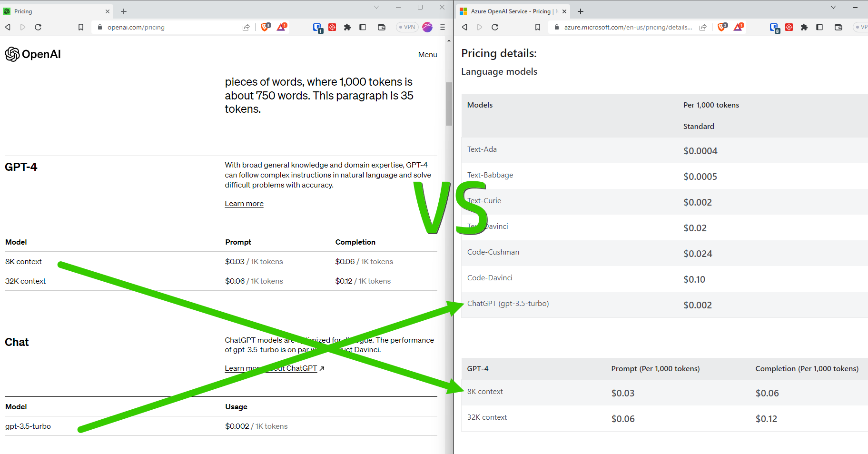
Task: Click the Code-Cushman row label
Action: [493, 252]
